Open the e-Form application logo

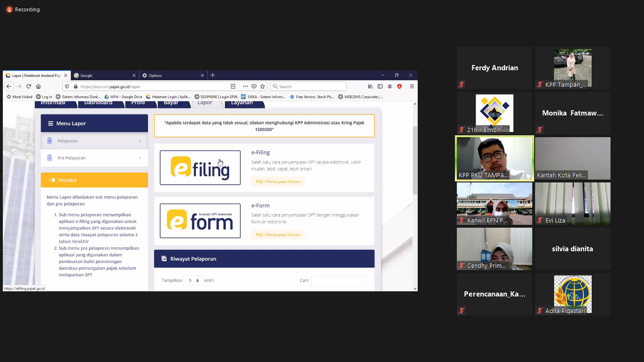[x=200, y=221]
